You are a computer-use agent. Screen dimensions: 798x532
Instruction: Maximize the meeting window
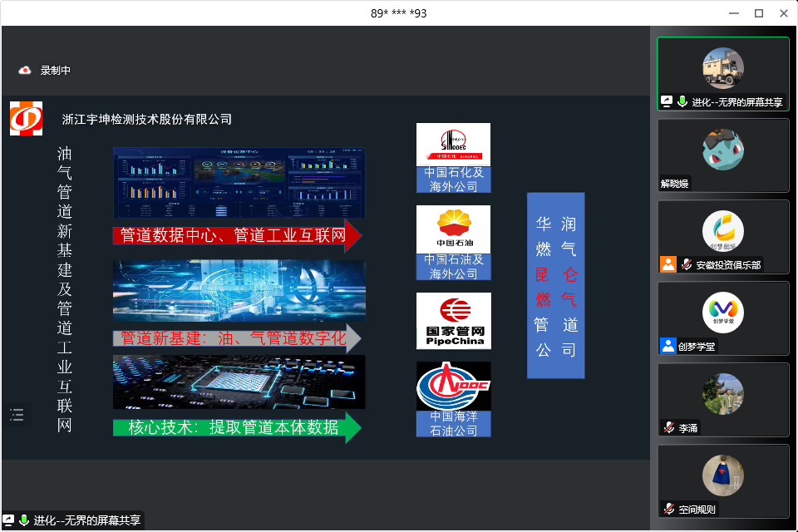tap(759, 13)
